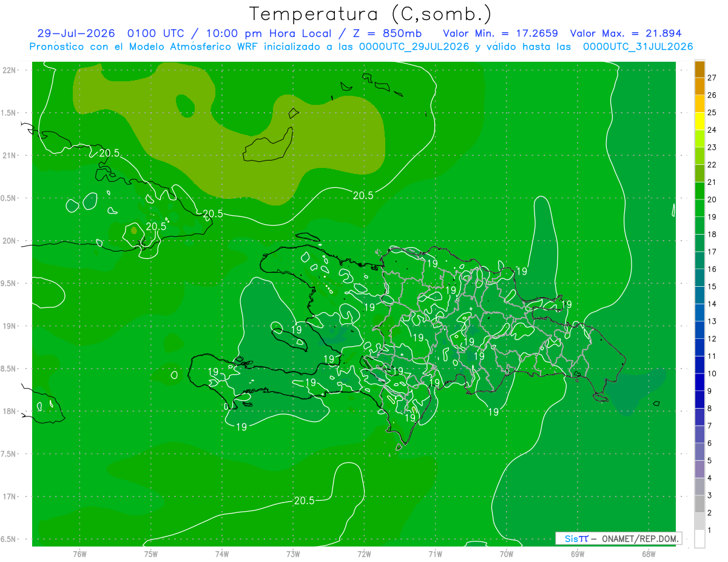Screen dimensions: 728x562
Task: Click the colorbar value label "23"
Action: click(x=712, y=147)
